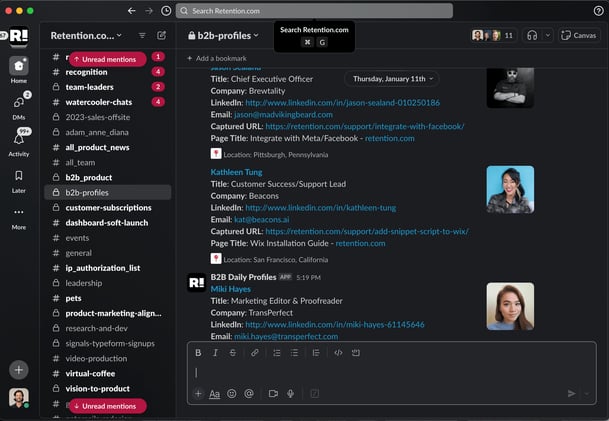This screenshot has height=421, width=609.
Task: Open the b2b-profiles channel dropdown
Action: [x=223, y=36]
